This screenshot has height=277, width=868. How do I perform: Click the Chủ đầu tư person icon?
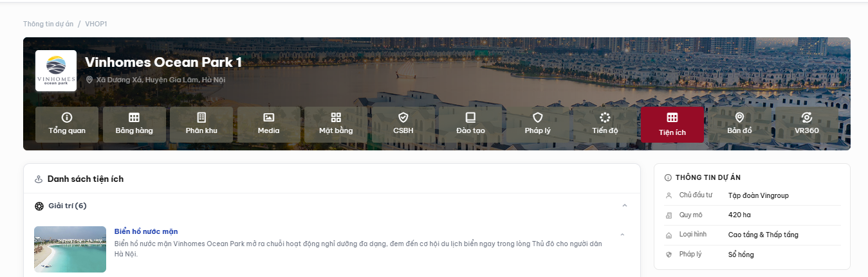pos(669,195)
